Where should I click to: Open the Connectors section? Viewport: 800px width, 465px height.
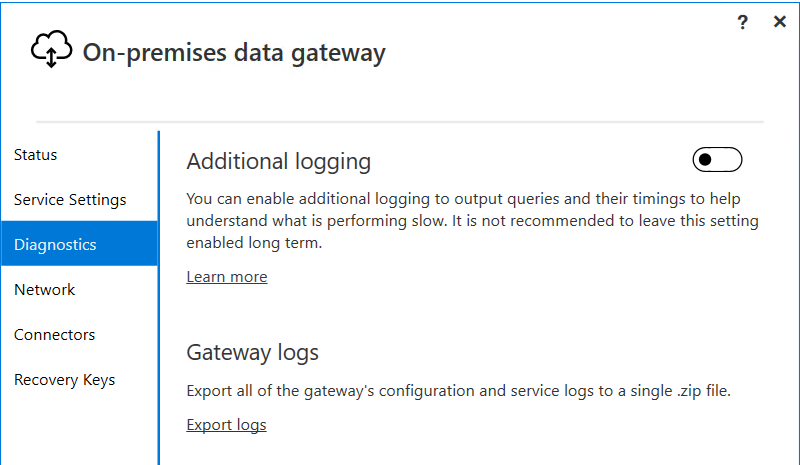click(x=54, y=334)
